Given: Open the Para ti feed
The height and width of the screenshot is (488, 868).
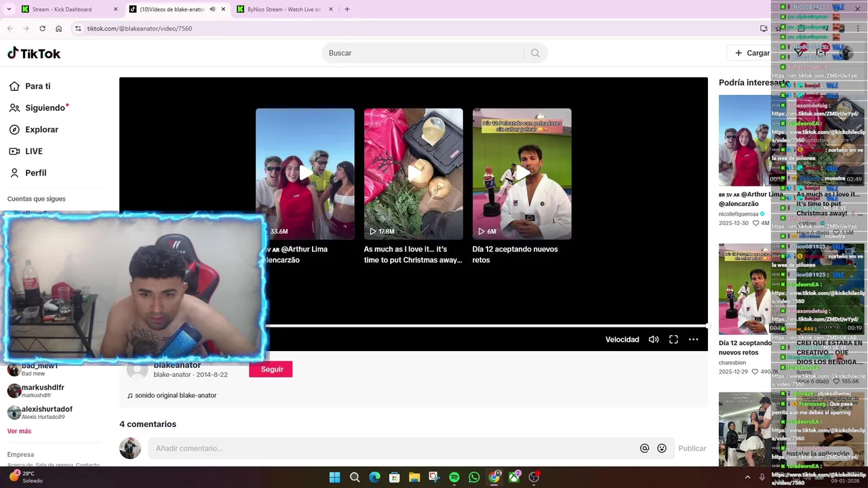Looking at the screenshot, I should [x=29, y=86].
